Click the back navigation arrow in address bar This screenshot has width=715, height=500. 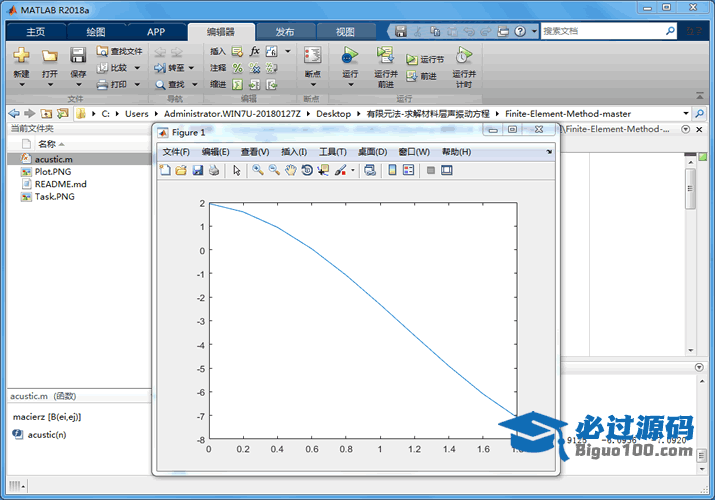[14, 113]
